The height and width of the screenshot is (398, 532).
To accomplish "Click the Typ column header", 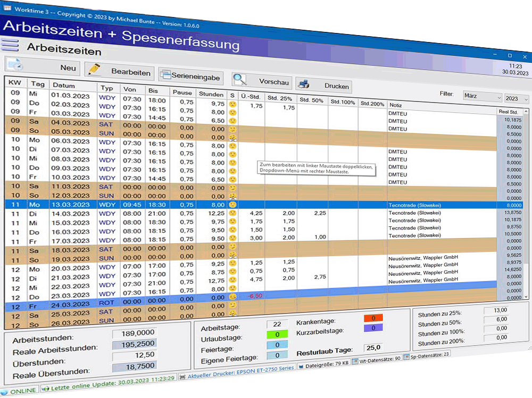I will click(x=109, y=88).
